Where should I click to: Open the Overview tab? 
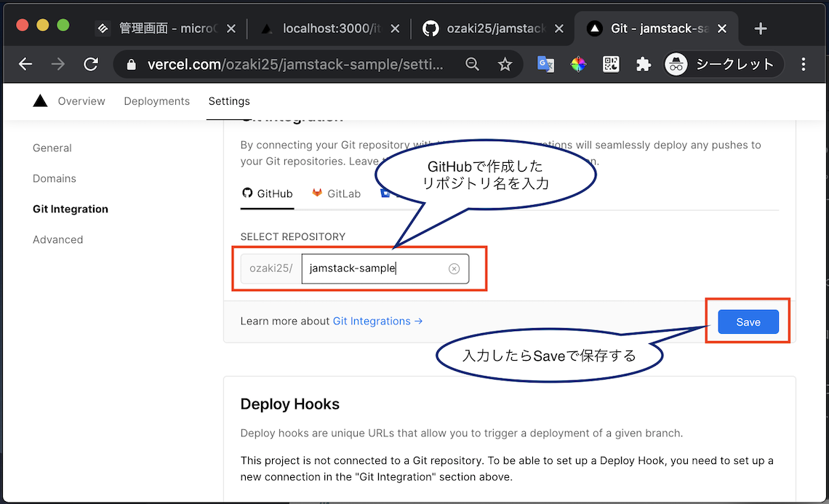[81, 101]
